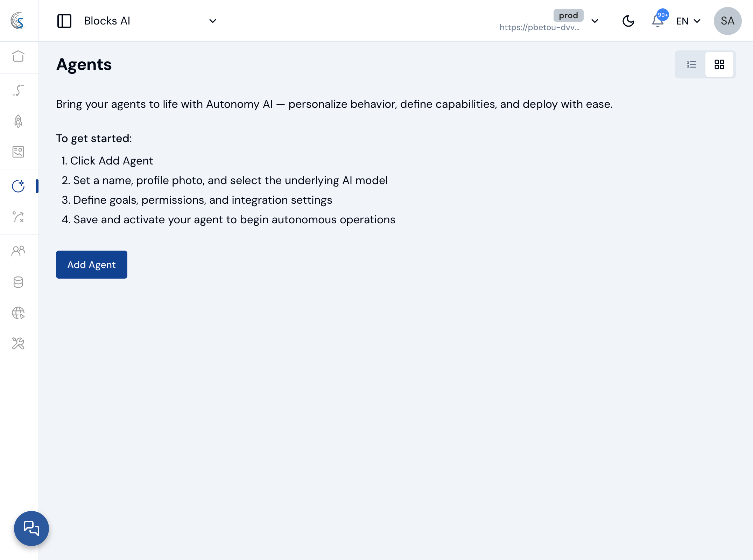Viewport: 753px width, 560px height.
Task: Toggle dark mode with the moon icon
Action: coord(628,21)
